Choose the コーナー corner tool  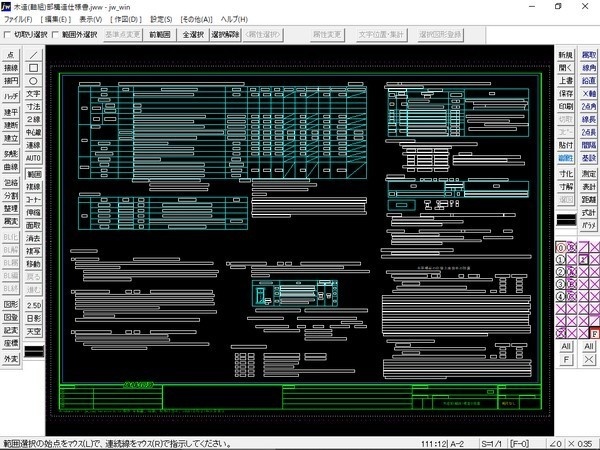point(33,199)
